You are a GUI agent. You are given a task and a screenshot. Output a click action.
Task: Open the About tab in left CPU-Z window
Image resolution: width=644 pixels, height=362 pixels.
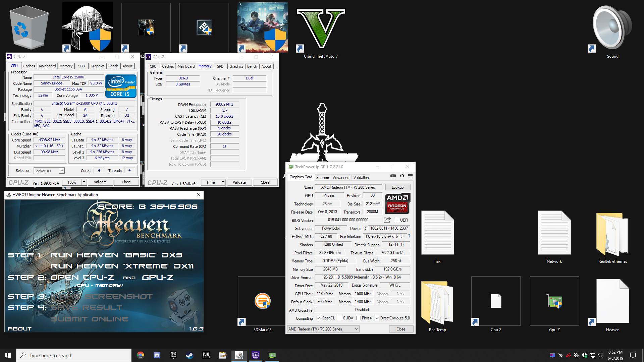[x=127, y=66]
